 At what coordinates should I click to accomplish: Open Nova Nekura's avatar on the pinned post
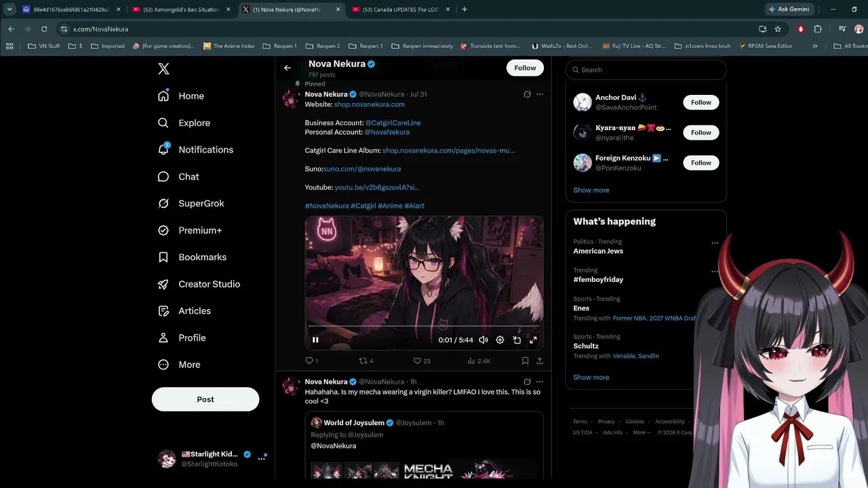pos(291,99)
